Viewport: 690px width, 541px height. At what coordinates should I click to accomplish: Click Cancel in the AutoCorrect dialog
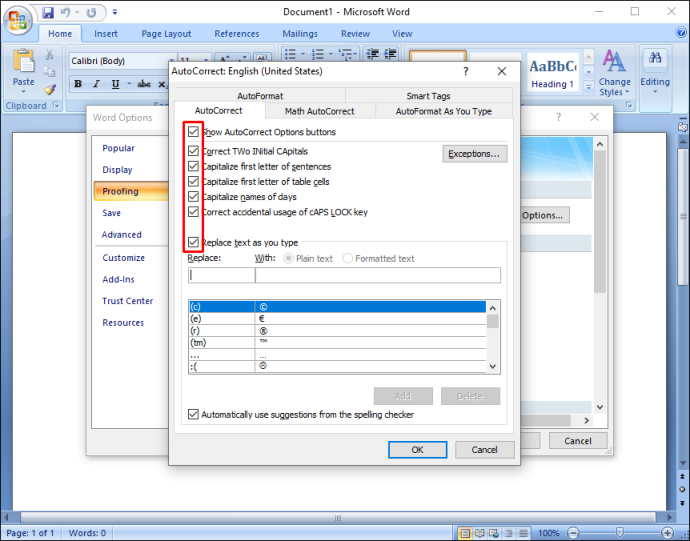(x=484, y=449)
